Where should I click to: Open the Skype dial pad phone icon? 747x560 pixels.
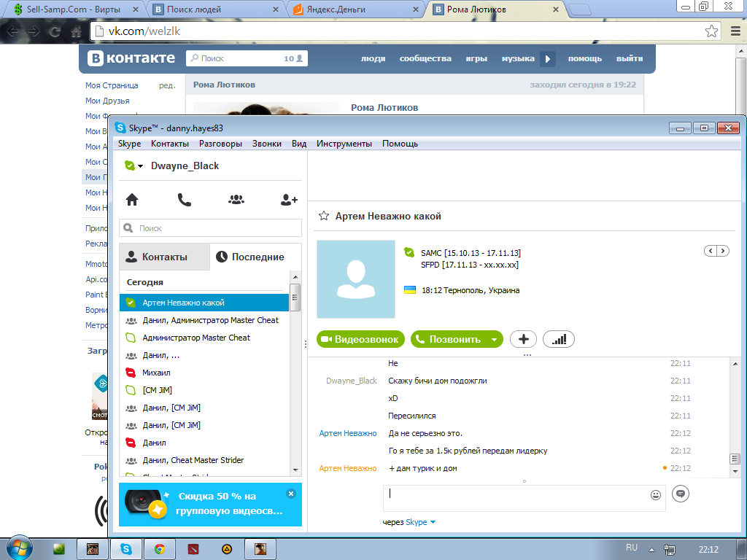click(x=184, y=200)
